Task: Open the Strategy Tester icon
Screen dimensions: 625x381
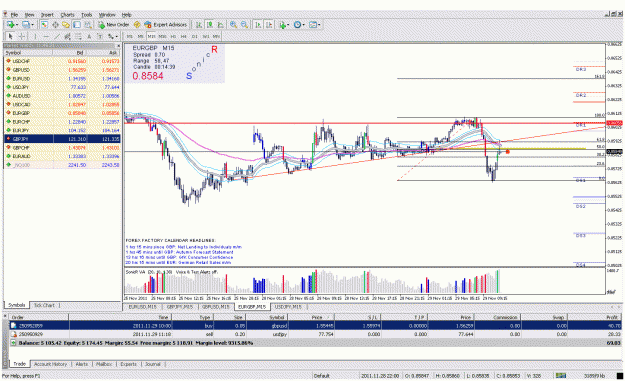Action: click(x=88, y=25)
